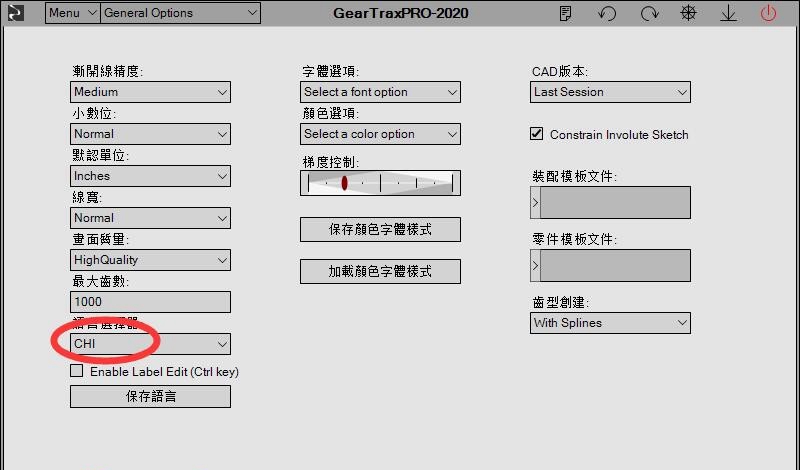Click the ship wheel icon
The height and width of the screenshot is (470, 800).
688,13
